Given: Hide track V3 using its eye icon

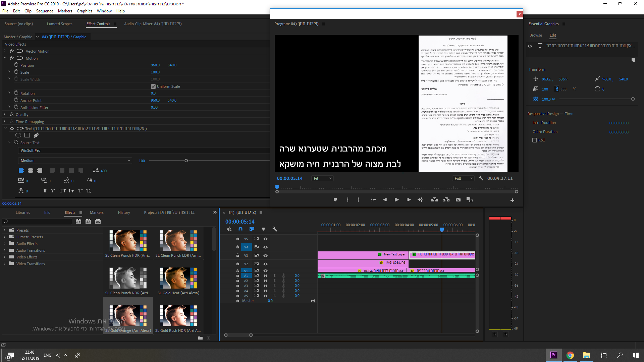Looking at the screenshot, I should pyautogui.click(x=265, y=255).
